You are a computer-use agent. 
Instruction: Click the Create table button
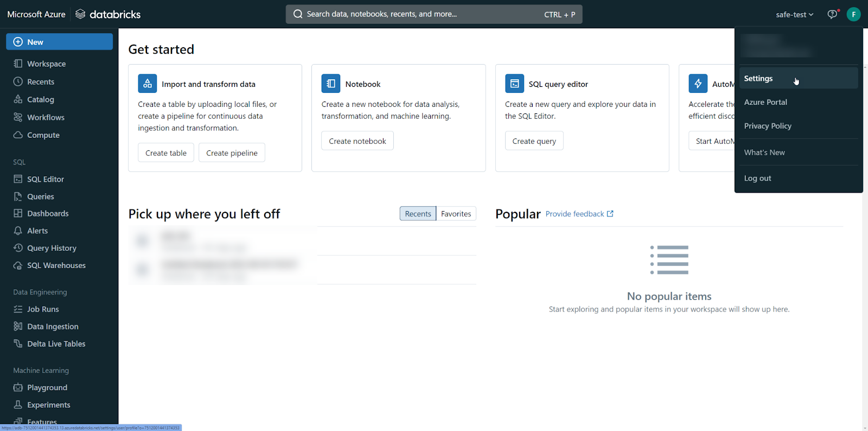[x=166, y=153]
